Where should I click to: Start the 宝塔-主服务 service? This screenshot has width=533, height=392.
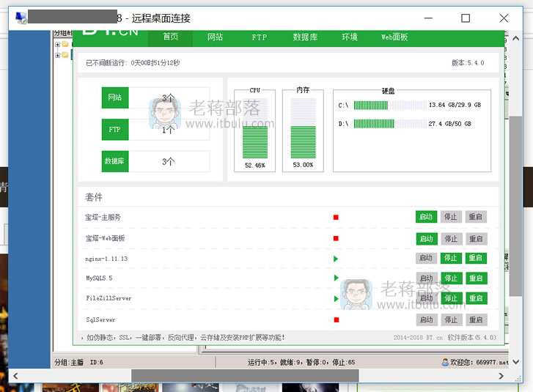[426, 217]
